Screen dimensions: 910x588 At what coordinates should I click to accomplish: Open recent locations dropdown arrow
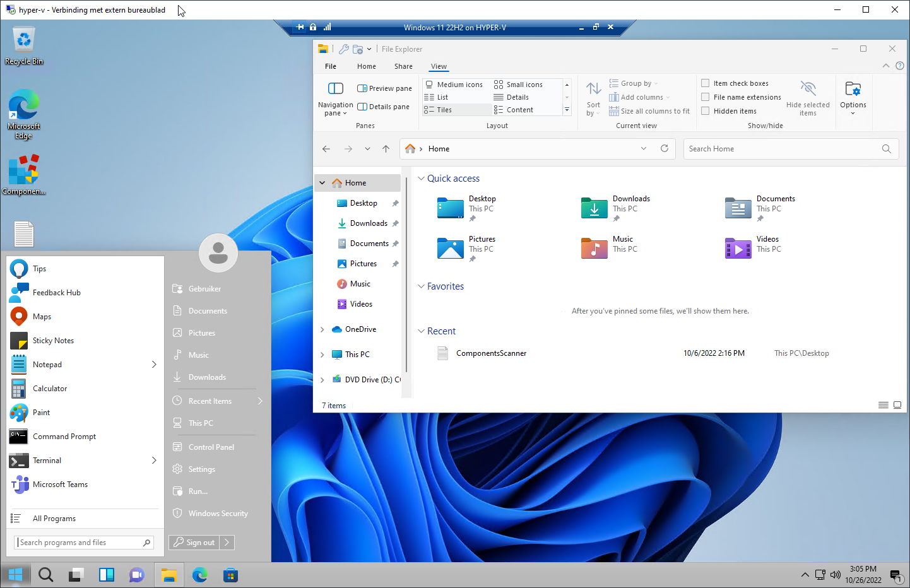click(x=367, y=149)
